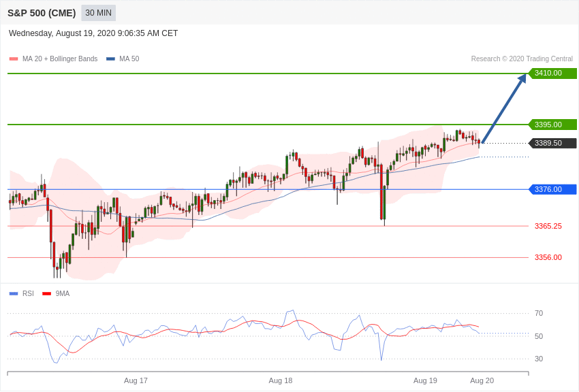This screenshot has width=579, height=392.
Task: Click the RSI legend label
Action: click(x=28, y=293)
